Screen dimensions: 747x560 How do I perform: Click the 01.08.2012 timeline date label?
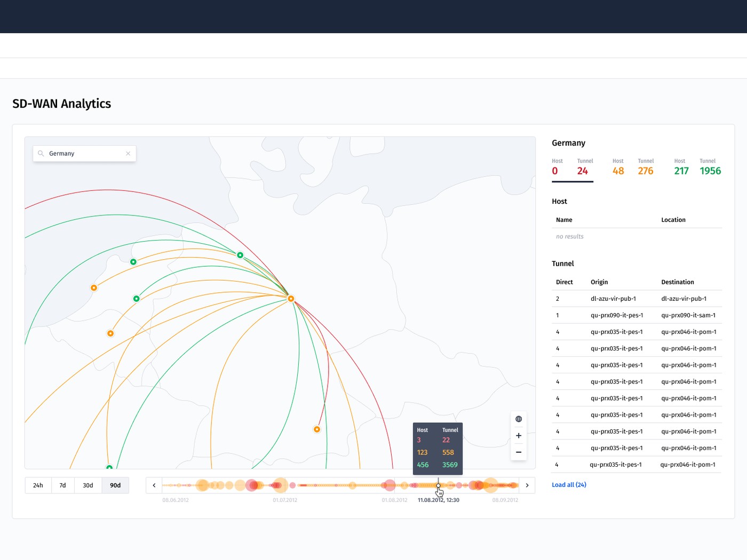pyautogui.click(x=394, y=500)
